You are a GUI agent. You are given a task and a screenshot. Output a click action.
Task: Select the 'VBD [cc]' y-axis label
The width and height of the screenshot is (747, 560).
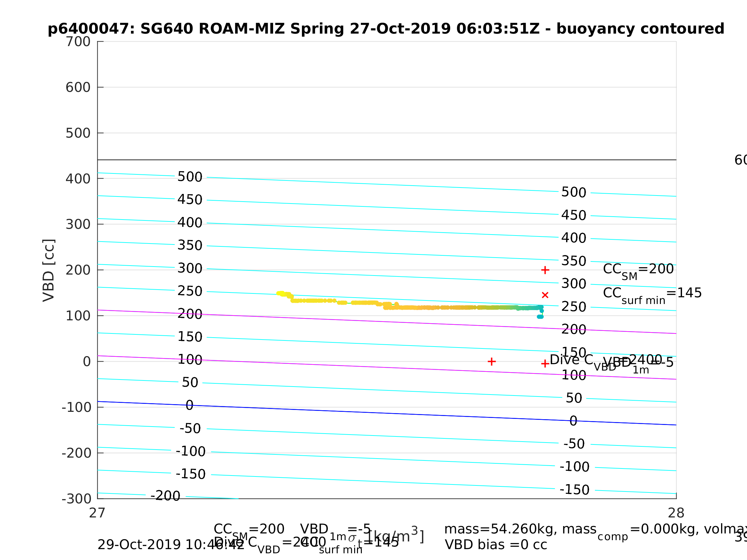coord(49,271)
